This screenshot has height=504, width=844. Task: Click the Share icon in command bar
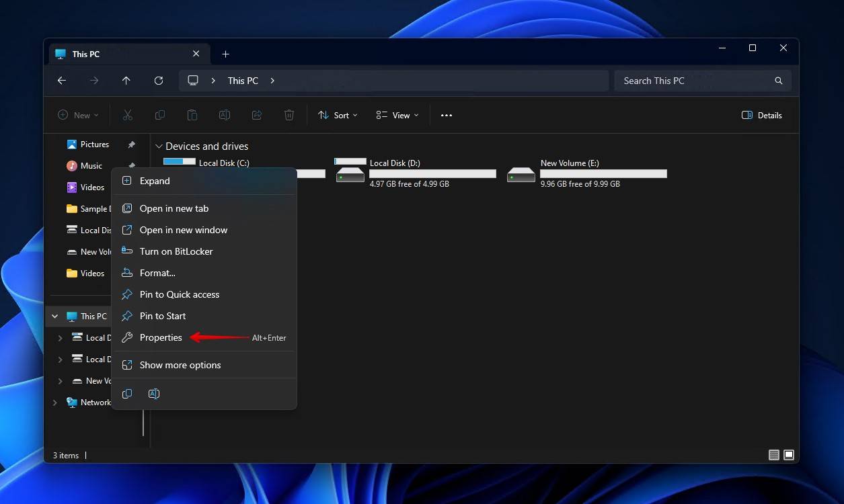point(257,115)
